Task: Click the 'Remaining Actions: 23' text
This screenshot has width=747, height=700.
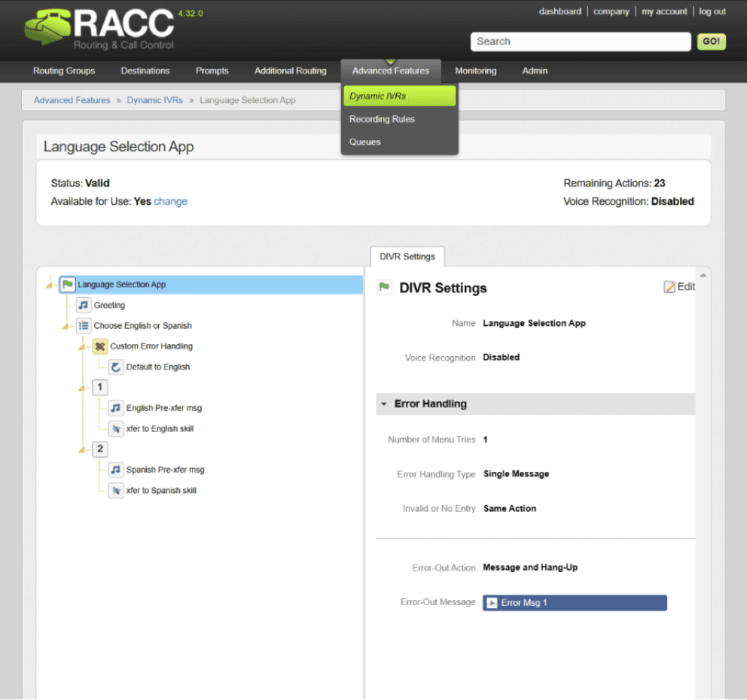Action: tap(614, 184)
